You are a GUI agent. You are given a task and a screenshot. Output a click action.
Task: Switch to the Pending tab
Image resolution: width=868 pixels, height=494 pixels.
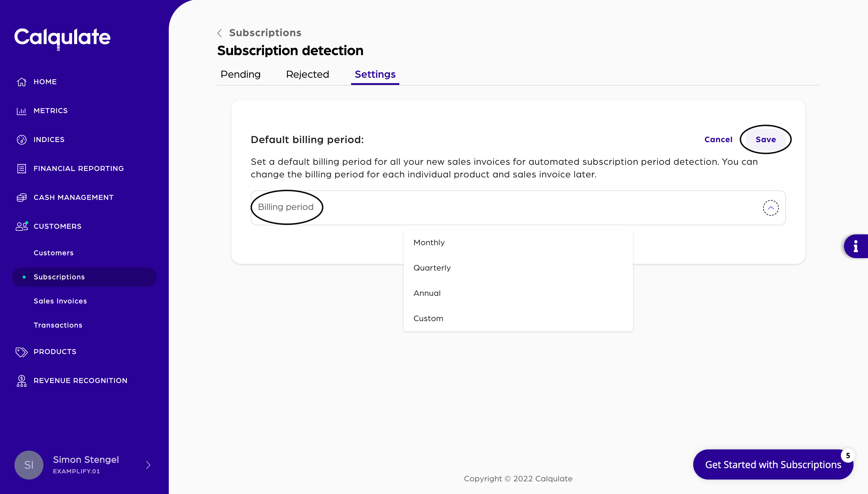(240, 74)
